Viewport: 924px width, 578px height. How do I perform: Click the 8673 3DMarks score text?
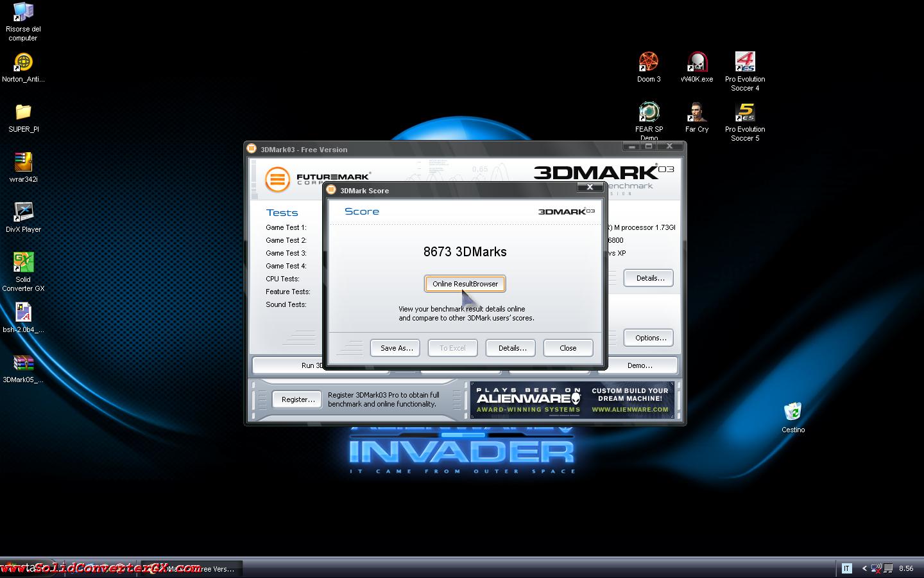coord(465,252)
